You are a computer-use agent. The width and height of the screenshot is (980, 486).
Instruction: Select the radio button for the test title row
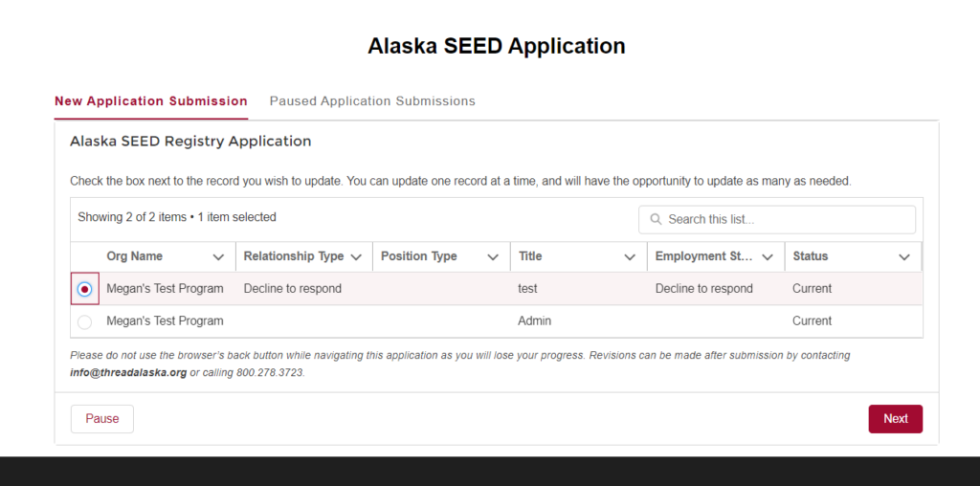coord(84,289)
